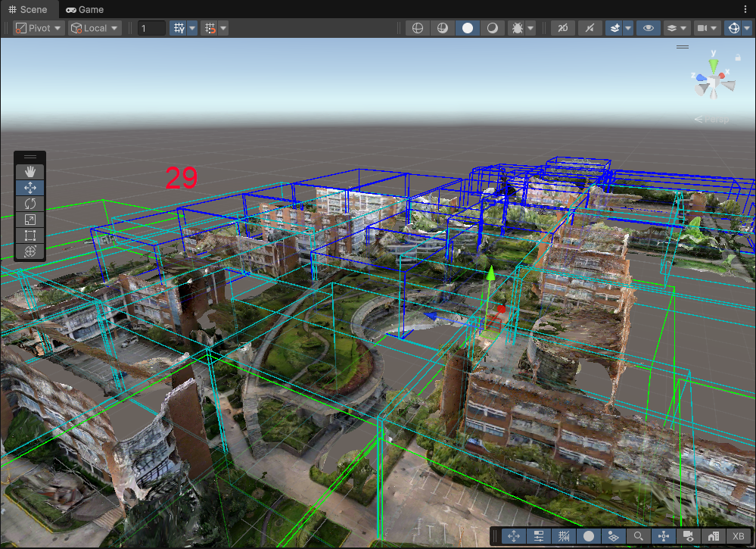Toggle hidden objects visibility eye icon
756x549 pixels.
click(647, 28)
